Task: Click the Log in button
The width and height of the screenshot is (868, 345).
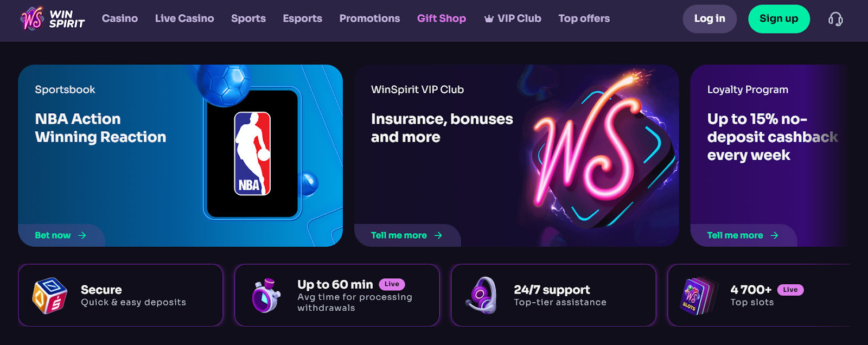Action: [x=710, y=19]
